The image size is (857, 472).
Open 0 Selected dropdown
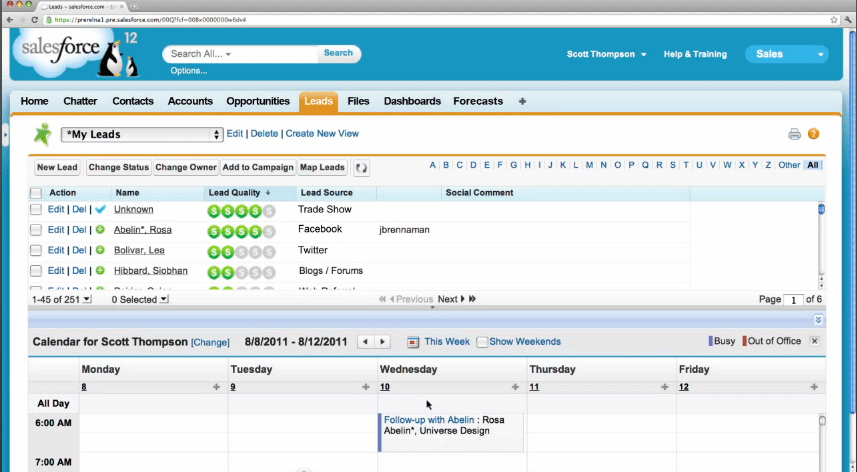coord(140,299)
